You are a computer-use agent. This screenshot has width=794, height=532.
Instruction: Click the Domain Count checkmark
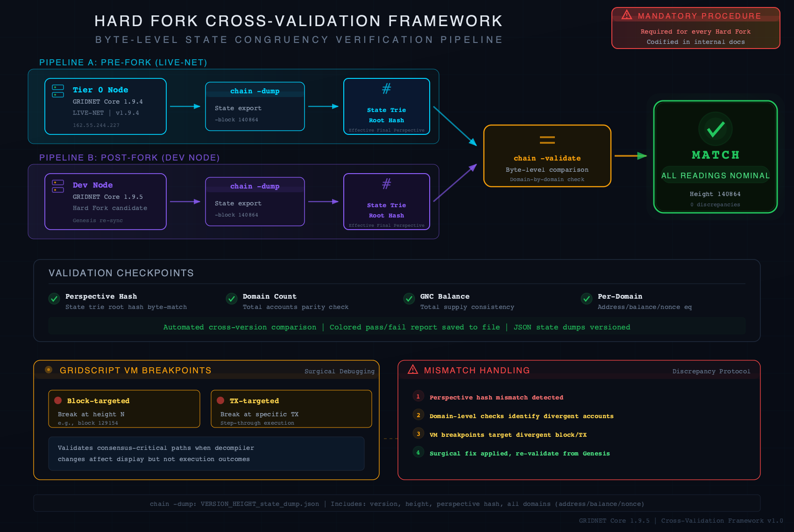pos(232,299)
